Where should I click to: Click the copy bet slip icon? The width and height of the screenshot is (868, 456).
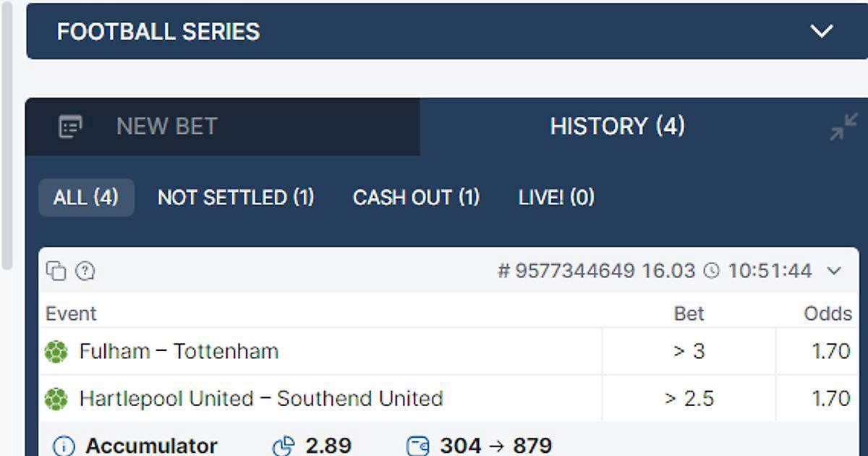pos(56,271)
